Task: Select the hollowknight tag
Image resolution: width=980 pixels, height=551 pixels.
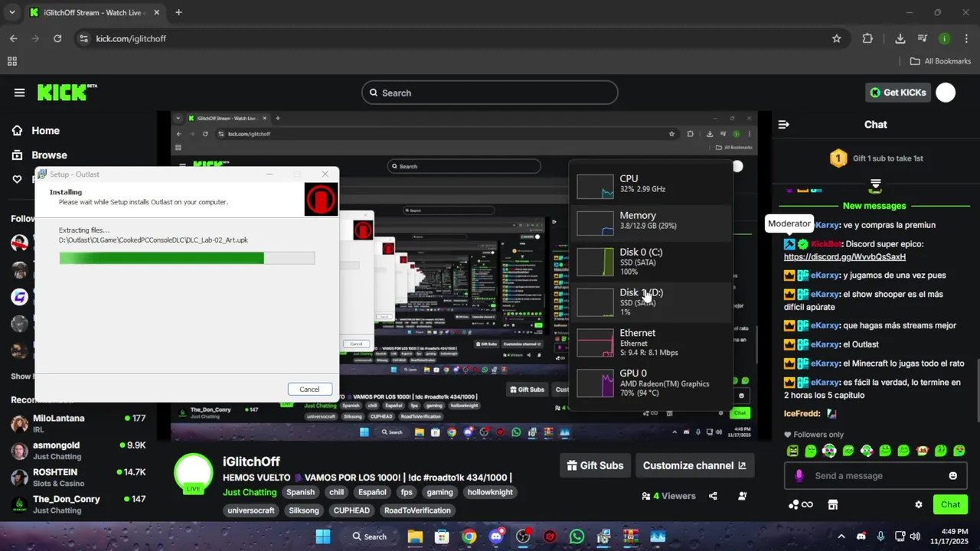Action: coord(490,492)
